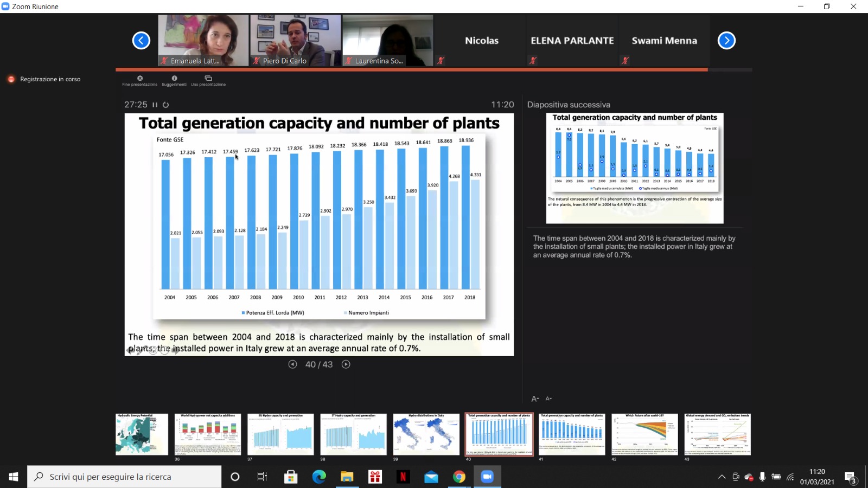Expand hidden system tray icons
Screen dimensions: 868x488
722,477
